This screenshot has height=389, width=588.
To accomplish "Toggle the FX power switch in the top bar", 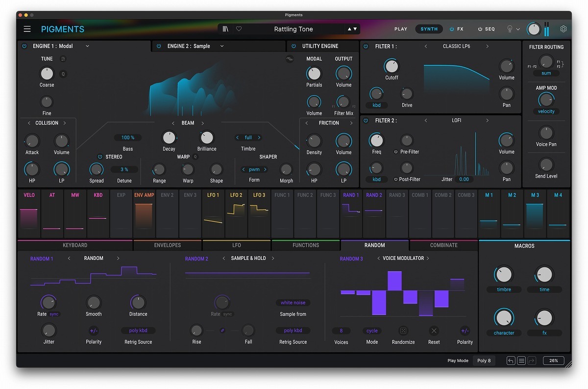I will coord(452,29).
